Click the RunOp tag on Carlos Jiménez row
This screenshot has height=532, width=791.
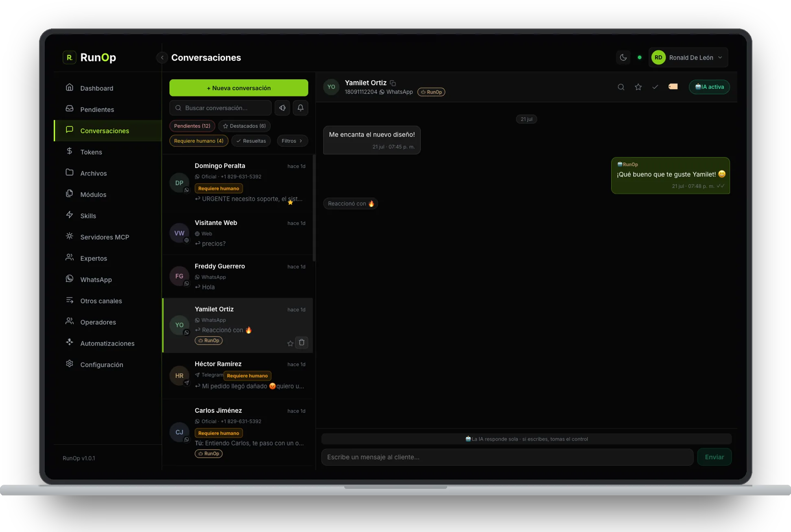pyautogui.click(x=208, y=454)
